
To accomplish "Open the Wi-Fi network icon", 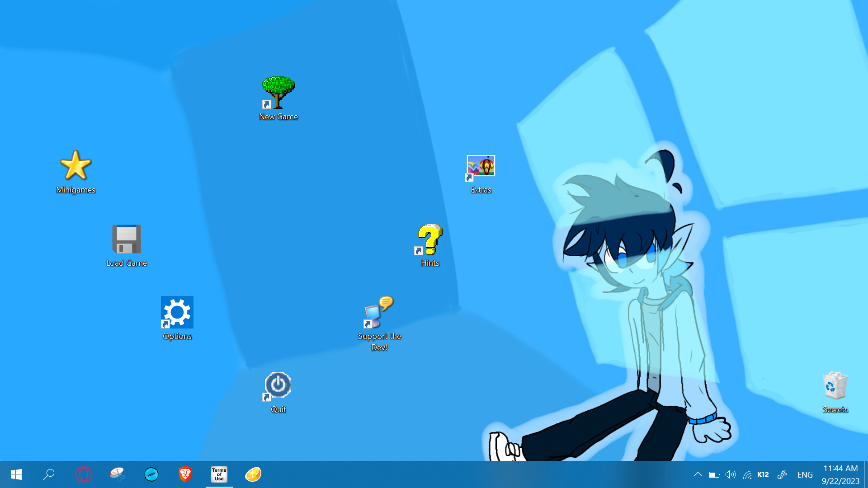I will (747, 474).
